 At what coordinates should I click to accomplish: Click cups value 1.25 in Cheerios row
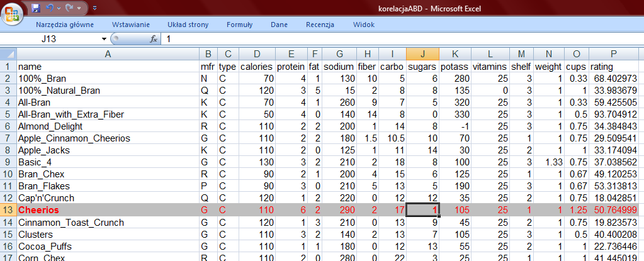coord(577,210)
